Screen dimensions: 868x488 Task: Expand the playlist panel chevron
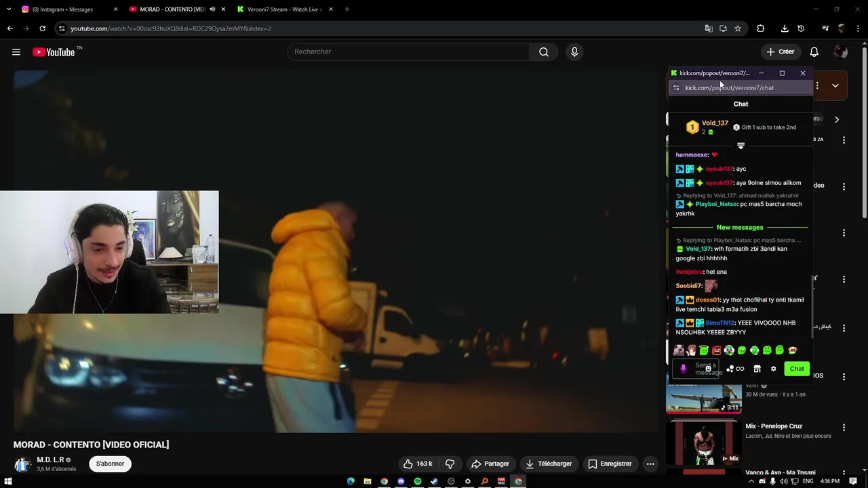coord(835,85)
